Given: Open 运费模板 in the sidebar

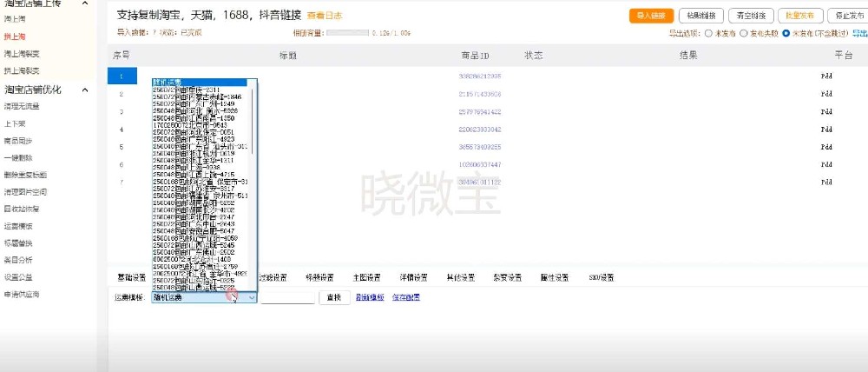Looking at the screenshot, I should [x=18, y=226].
